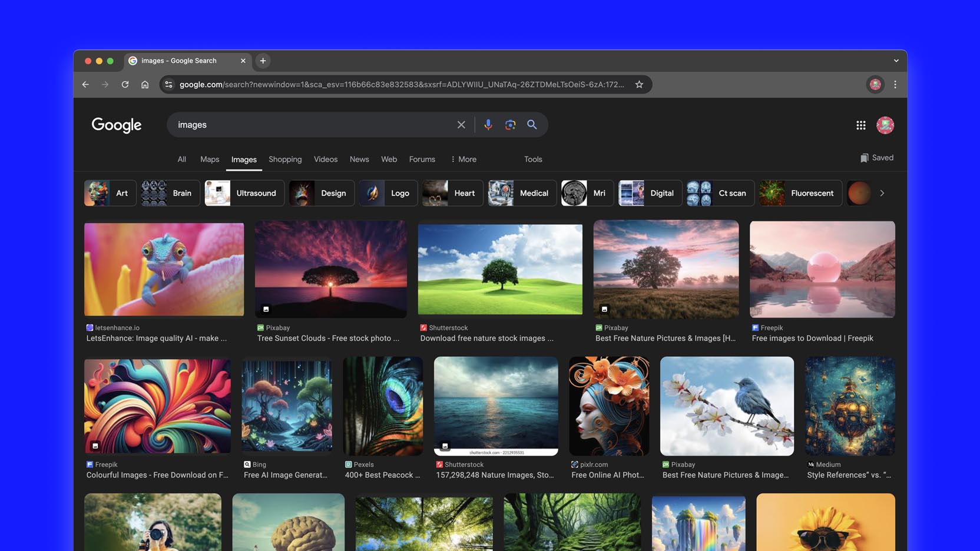Open 'Free images to Download | Freepik' link

tap(812, 338)
